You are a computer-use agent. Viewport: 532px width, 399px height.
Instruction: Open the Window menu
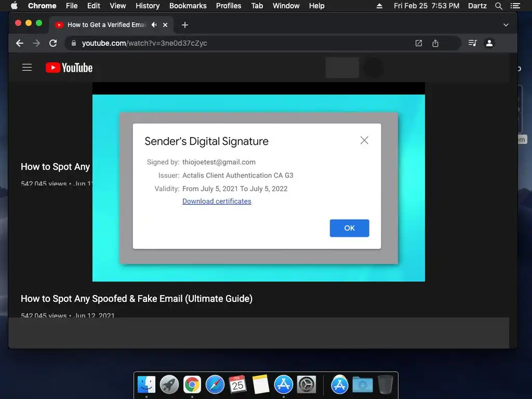[286, 6]
